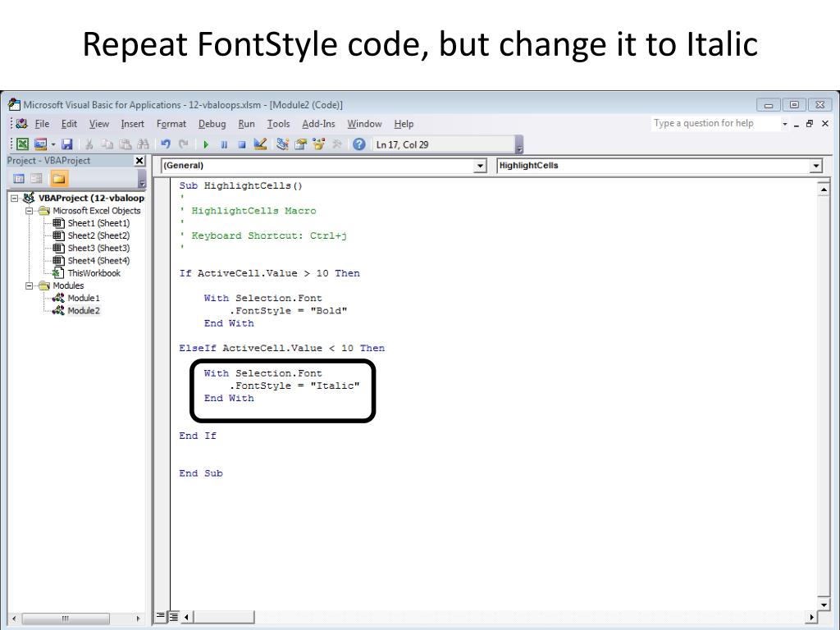Click the Reset stop icon
The width and height of the screenshot is (840, 630).
tap(242, 144)
